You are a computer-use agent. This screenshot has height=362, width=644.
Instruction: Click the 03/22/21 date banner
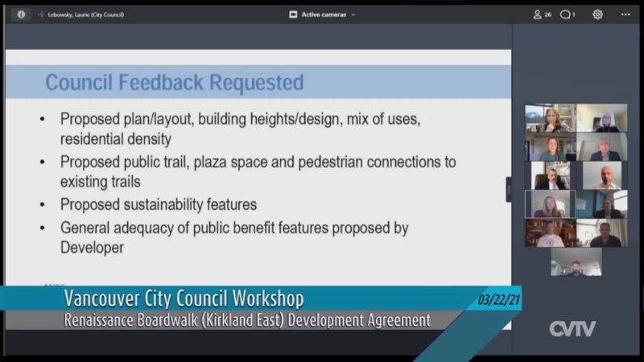tap(496, 298)
